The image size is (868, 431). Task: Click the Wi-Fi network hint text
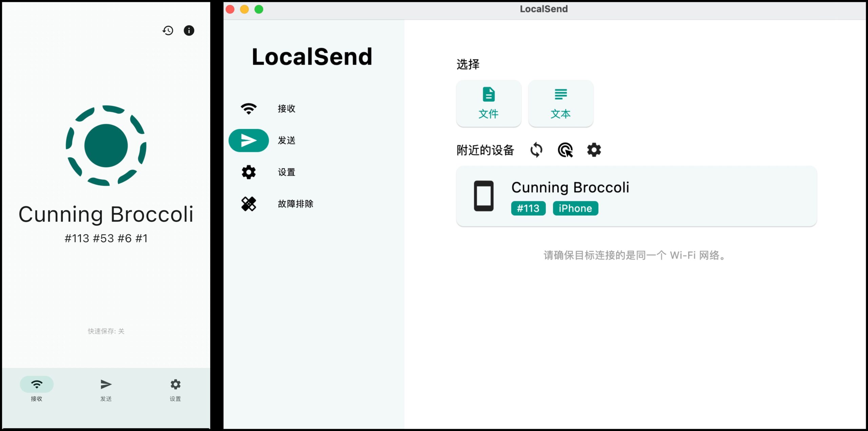pyautogui.click(x=635, y=255)
